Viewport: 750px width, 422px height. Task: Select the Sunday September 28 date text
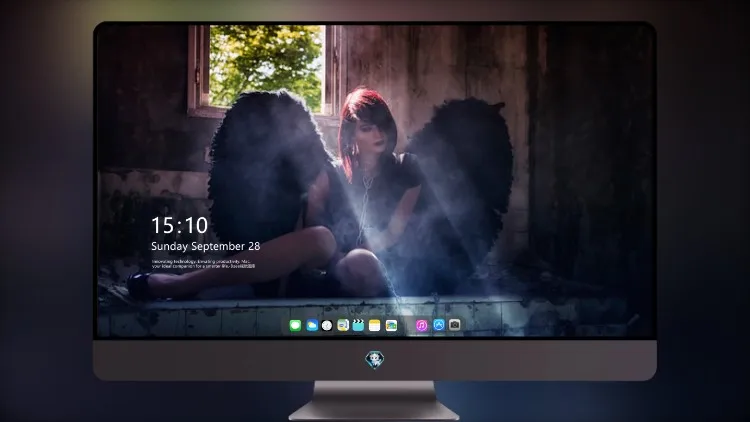tap(206, 246)
